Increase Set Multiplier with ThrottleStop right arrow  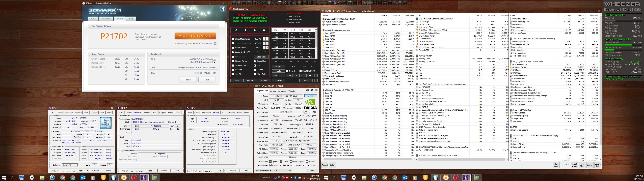point(267,47)
